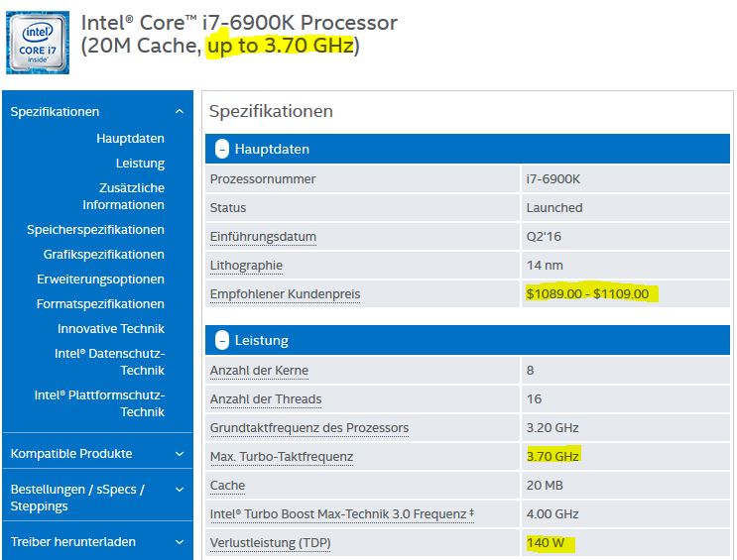Expand the Kompatible Produkte sidebar section
Viewport: 737px width, 560px height.
pos(179,454)
